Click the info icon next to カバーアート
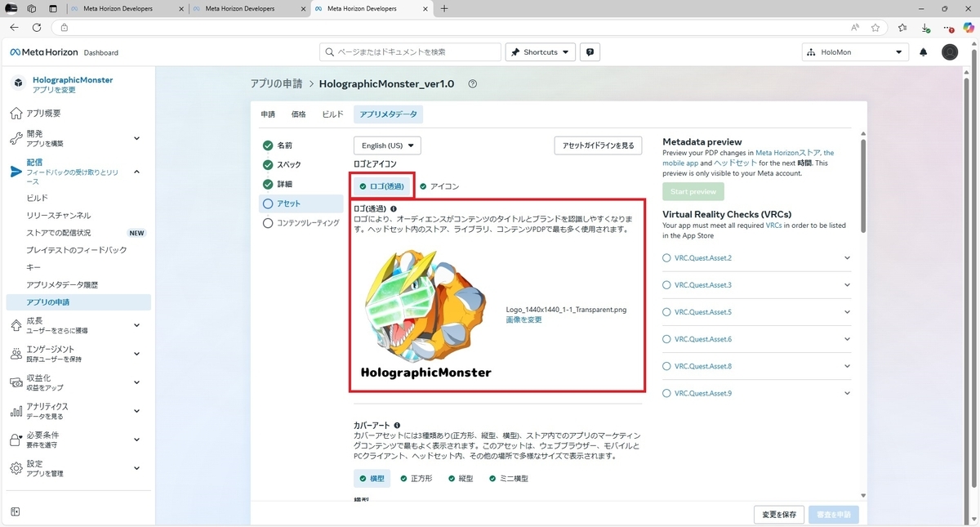The image size is (980, 527). 397,426
